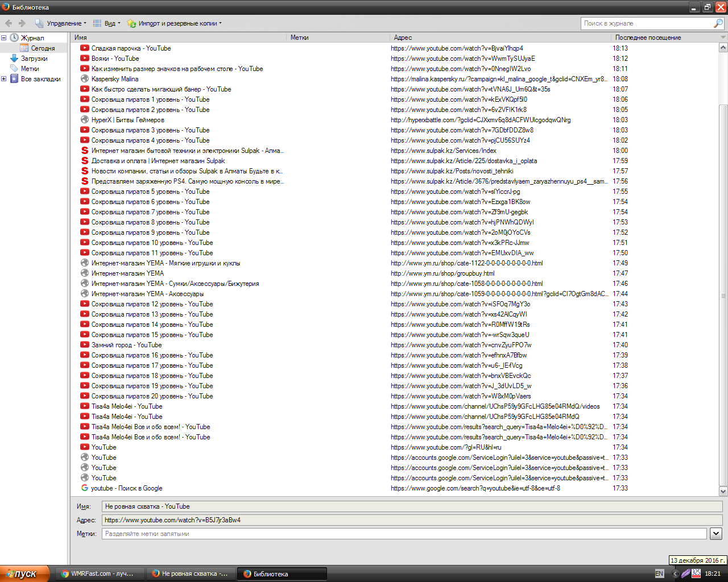Click Sulpak icon of Новости компании entry
The width and height of the screenshot is (728, 582).
click(x=85, y=171)
